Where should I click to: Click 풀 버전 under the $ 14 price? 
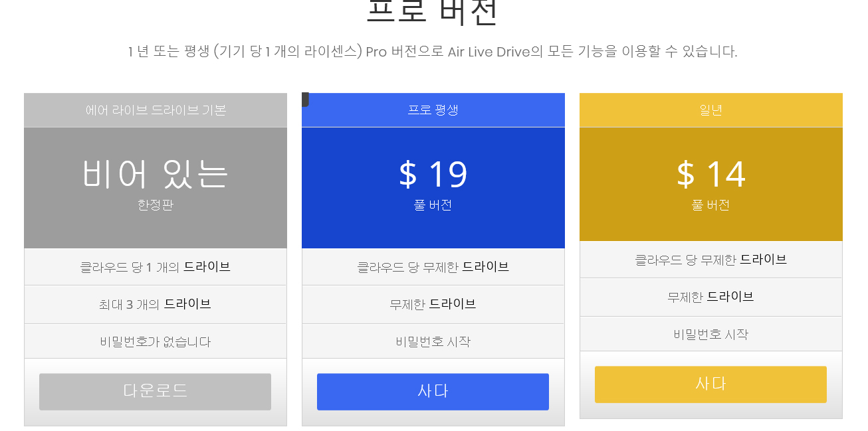tap(710, 205)
